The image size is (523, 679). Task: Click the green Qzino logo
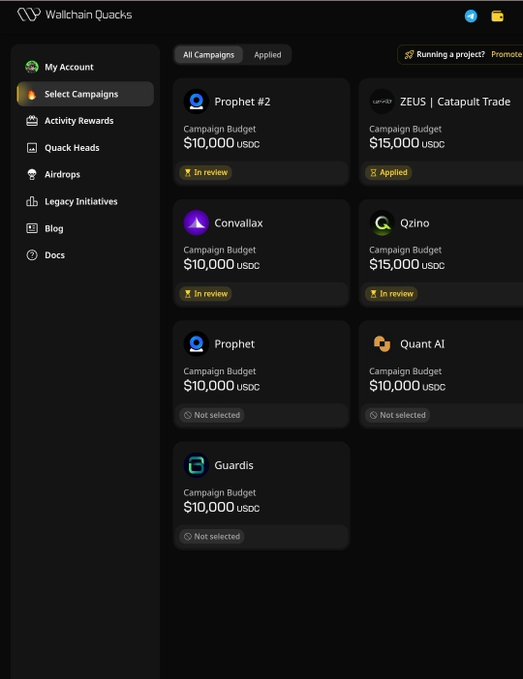pyautogui.click(x=382, y=223)
